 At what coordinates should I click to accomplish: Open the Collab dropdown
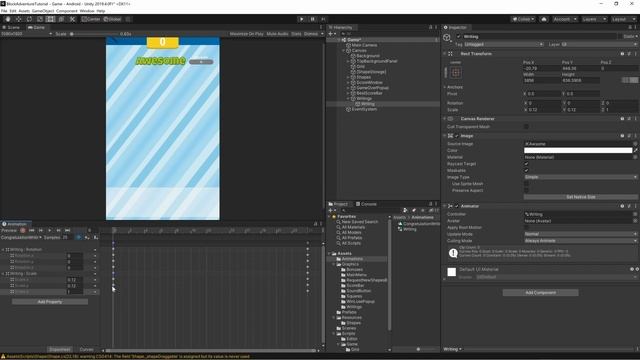(523, 19)
